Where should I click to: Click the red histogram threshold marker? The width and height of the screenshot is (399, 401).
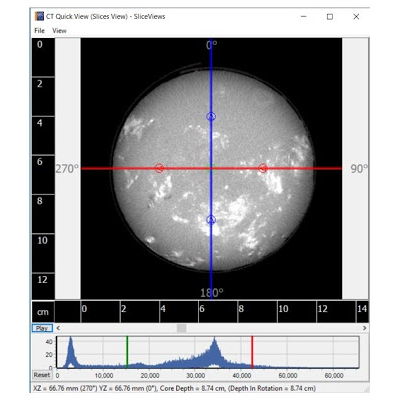(x=252, y=352)
